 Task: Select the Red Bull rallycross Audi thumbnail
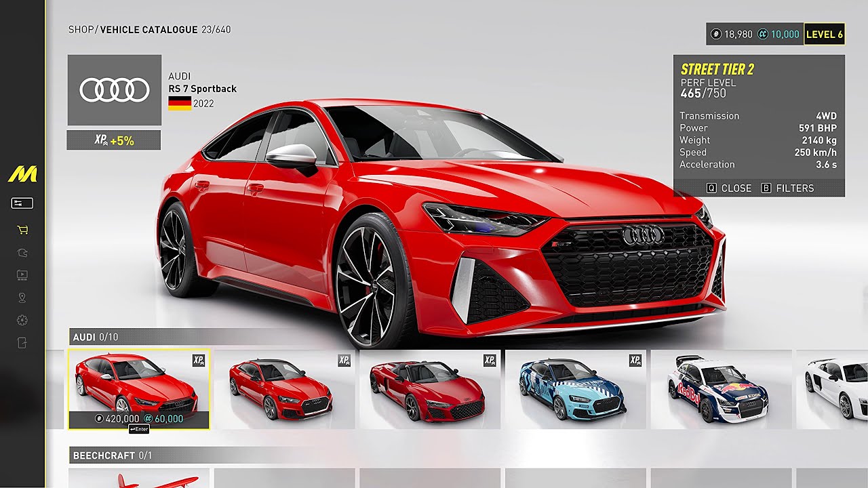tap(721, 389)
